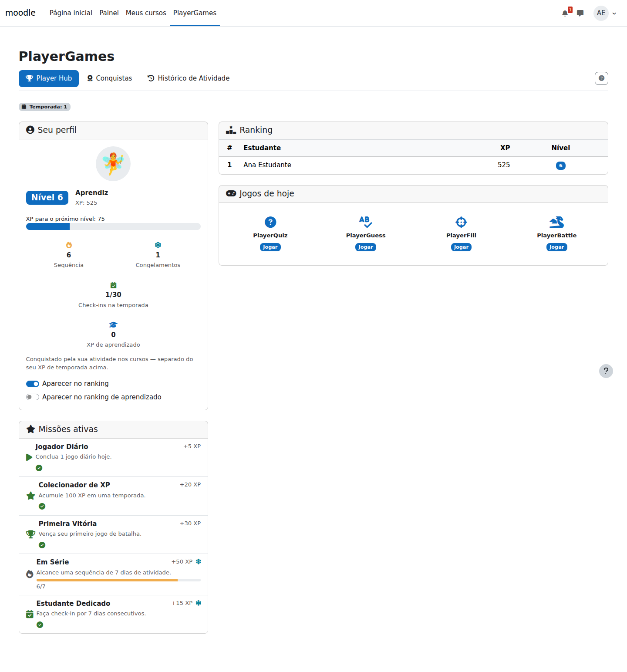This screenshot has height=672, width=627.
Task: Click the star icon of Colecionador de XP
Action: click(x=31, y=496)
